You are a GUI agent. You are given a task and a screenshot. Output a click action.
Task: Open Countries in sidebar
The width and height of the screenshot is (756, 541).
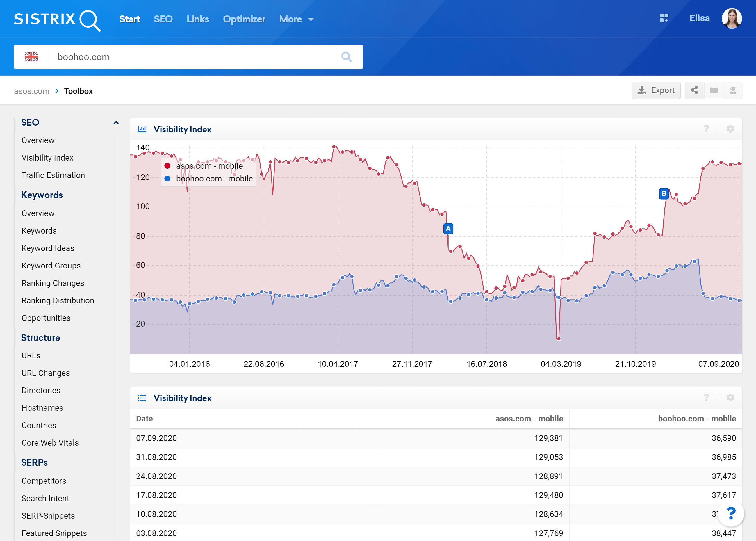pos(39,426)
